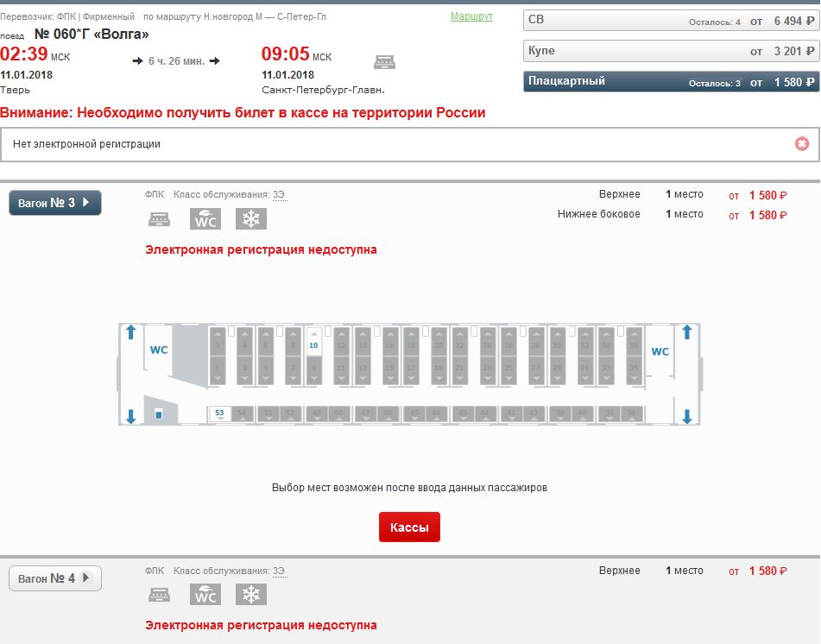Click bed linen icon in wagon 3
Image resolution: width=821 pixels, height=644 pixels.
159,219
